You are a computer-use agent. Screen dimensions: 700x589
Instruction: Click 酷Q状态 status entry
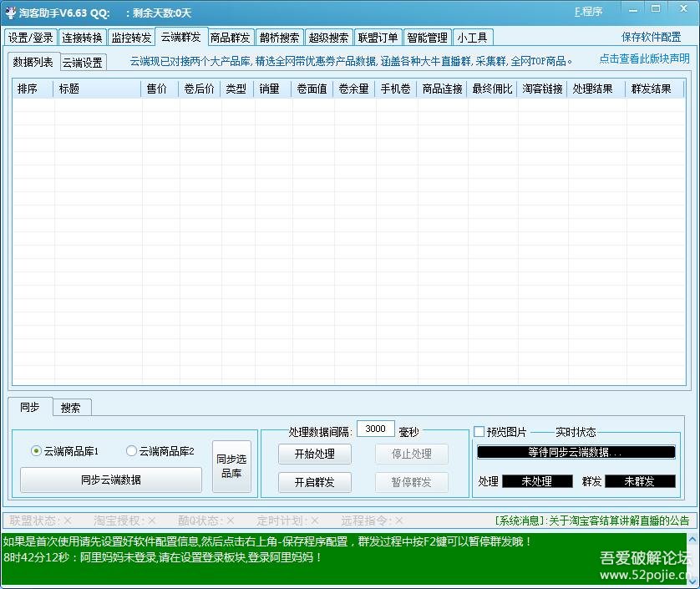click(205, 520)
